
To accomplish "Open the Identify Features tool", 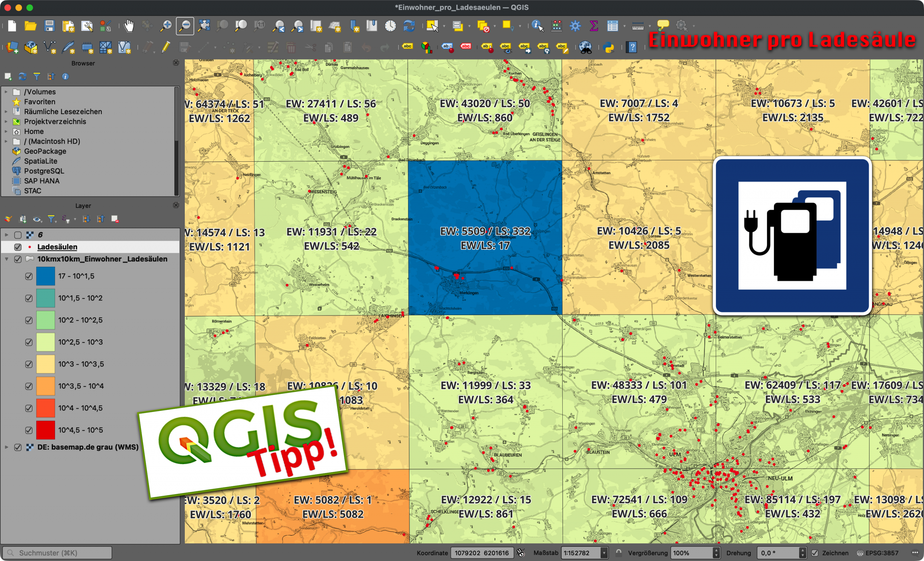I will (x=537, y=26).
